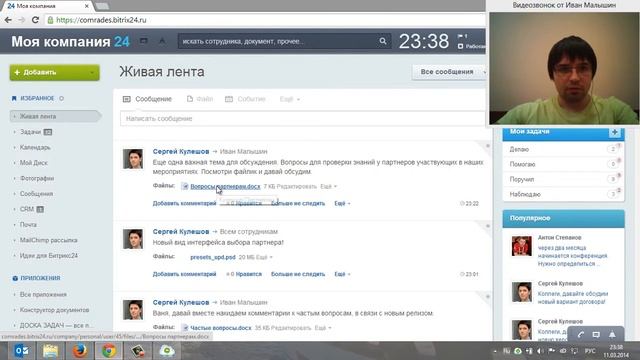Click Больше не следить on second post
Screen dimensions: 640x360
pos(298,274)
